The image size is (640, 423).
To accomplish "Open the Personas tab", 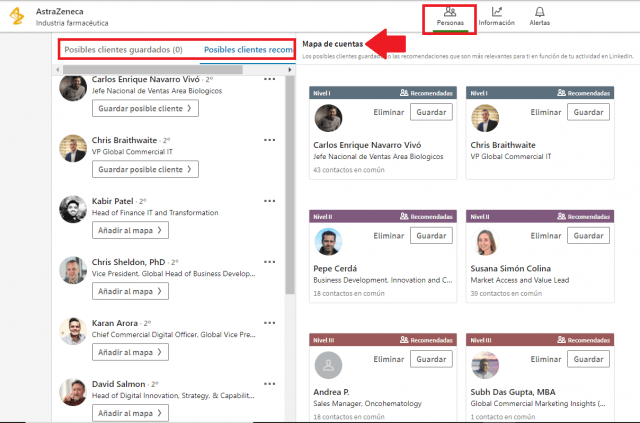I will (450, 17).
